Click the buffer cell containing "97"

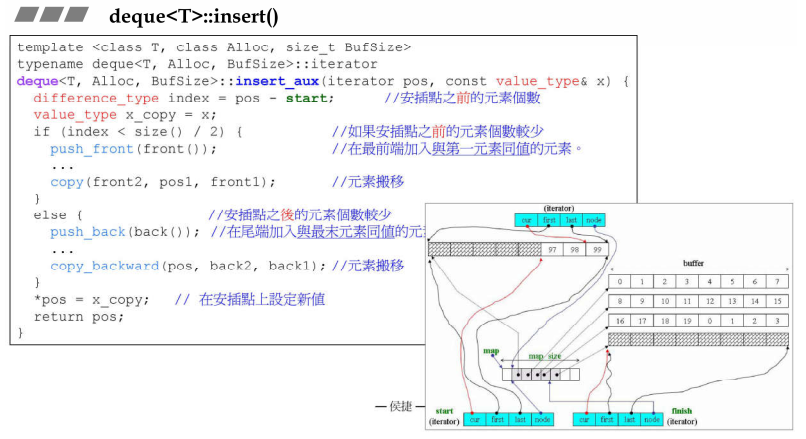click(x=552, y=249)
